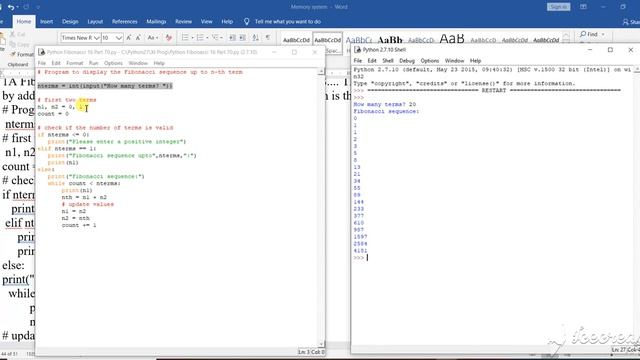Image resolution: width=640 pixels, height=360 pixels.
Task: Open the References ribbon tab
Action: [124, 22]
